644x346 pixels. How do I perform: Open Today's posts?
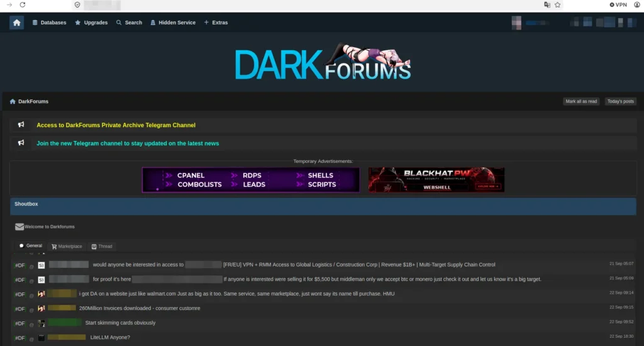(621, 101)
